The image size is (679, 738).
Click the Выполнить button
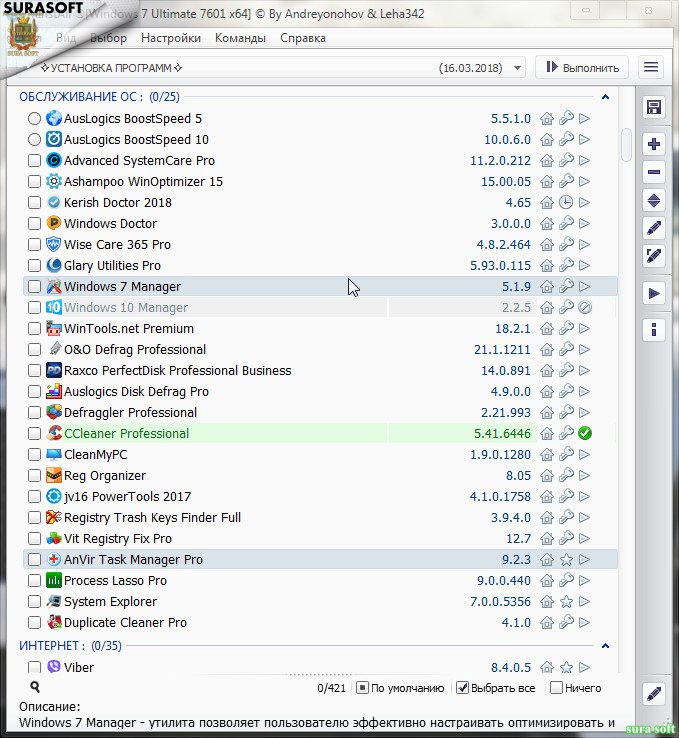[x=583, y=68]
